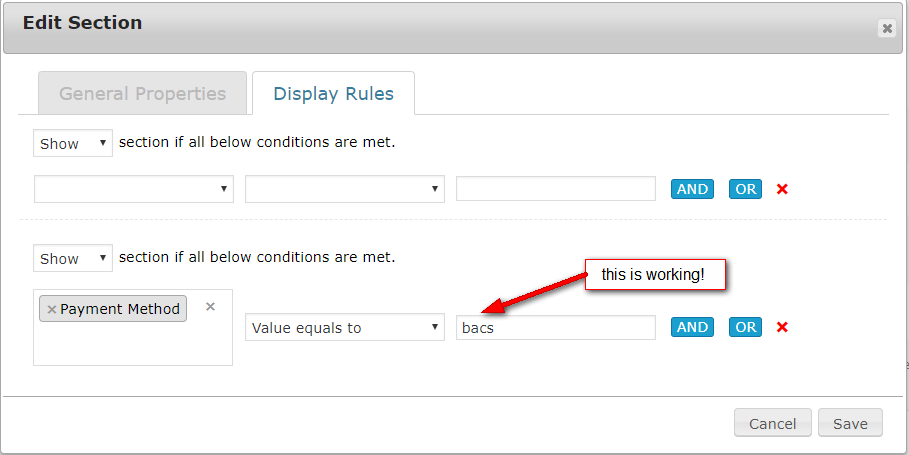The image size is (909, 455).
Task: Open the Display Rules tab
Action: pos(333,94)
